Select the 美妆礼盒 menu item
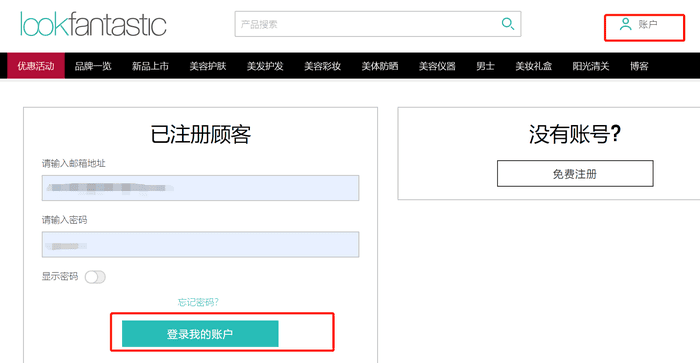The width and height of the screenshot is (700, 363). [x=533, y=66]
